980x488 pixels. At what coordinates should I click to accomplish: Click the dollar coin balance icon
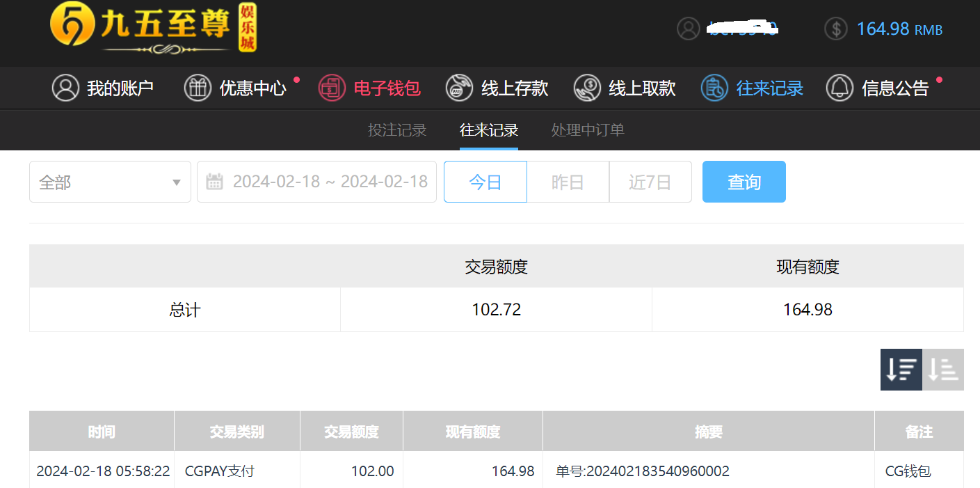[836, 29]
